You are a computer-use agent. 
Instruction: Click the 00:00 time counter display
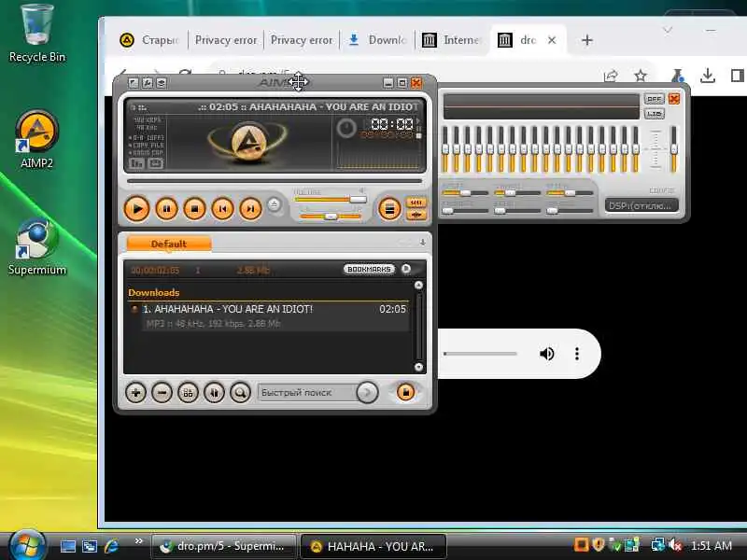[391, 124]
